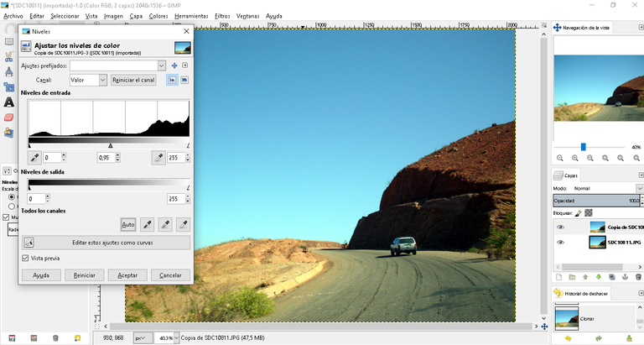This screenshot has height=345, width=644.
Task: Open Navegación panel configuration menu arrow
Action: point(641,27)
